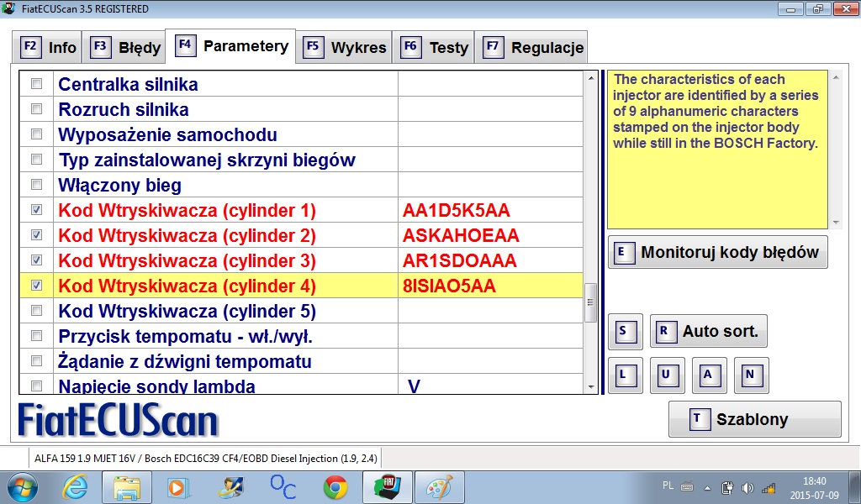The image size is (861, 504).
Task: Open the Szablony templates button
Action: click(755, 419)
